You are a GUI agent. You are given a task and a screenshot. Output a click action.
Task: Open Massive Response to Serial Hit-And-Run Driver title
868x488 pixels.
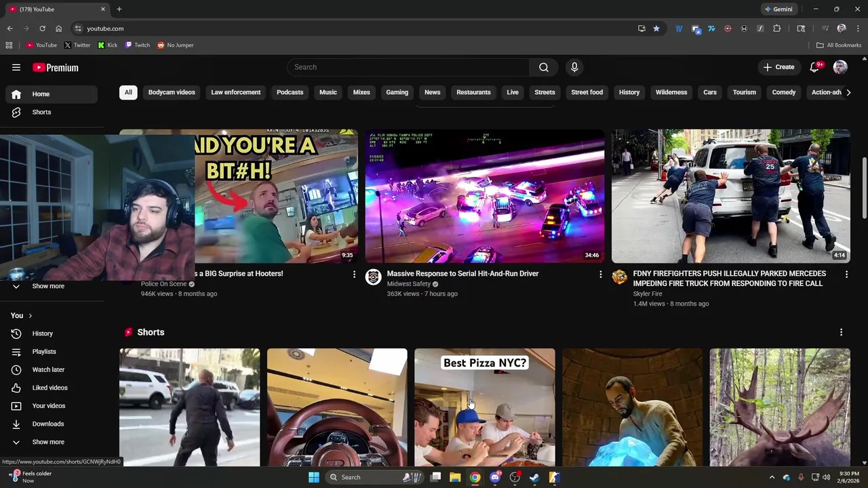click(462, 274)
